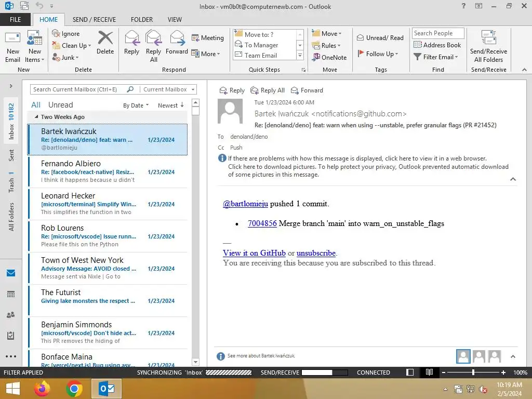532x399 pixels.
Task: Open the More respond options
Action: pyautogui.click(x=206, y=54)
